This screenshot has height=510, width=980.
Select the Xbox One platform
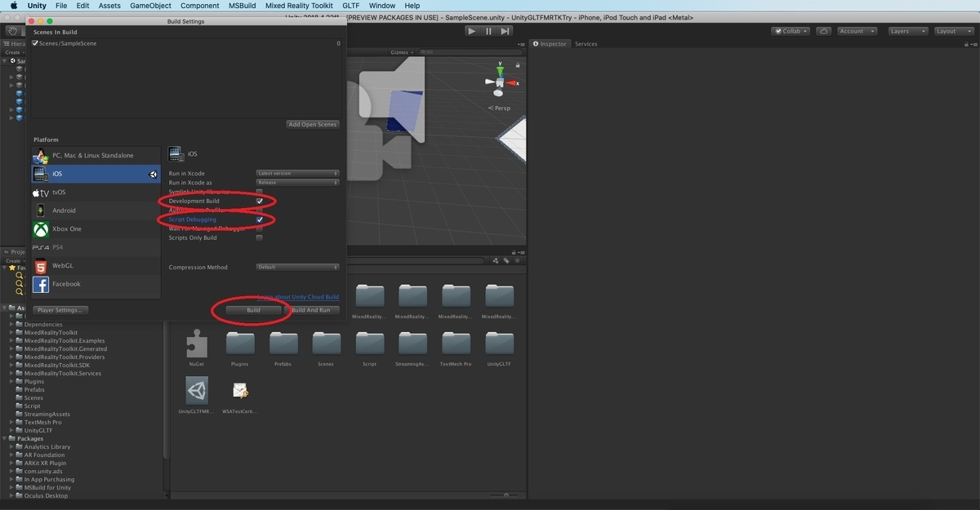click(96, 229)
